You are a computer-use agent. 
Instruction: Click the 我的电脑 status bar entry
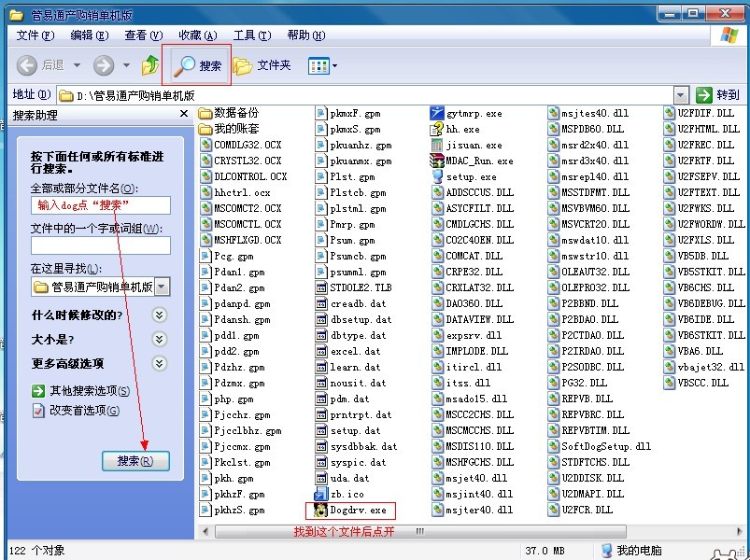631,551
